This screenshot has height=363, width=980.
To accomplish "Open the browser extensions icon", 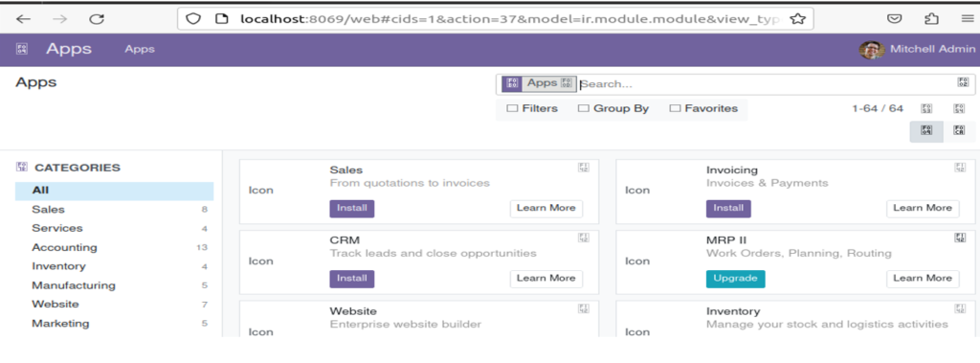I will click(x=931, y=19).
